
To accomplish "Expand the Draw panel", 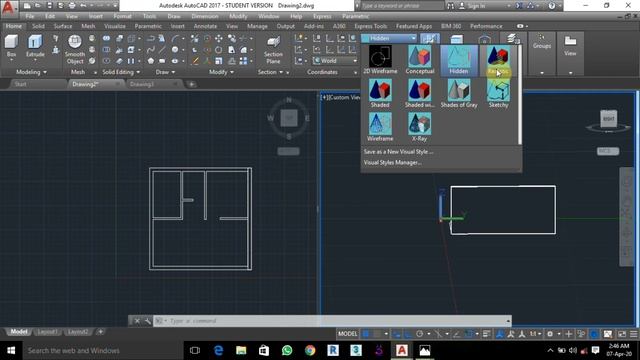I will [x=165, y=72].
